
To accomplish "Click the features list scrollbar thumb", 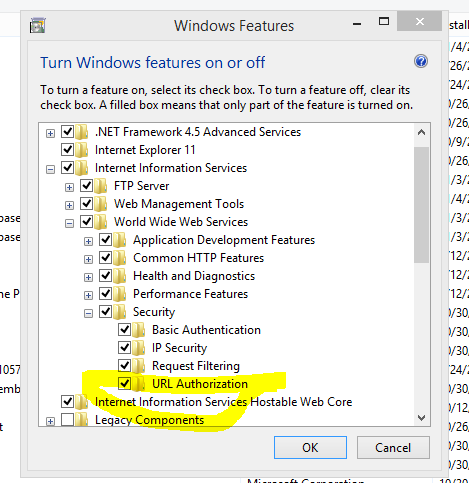I will tap(421, 205).
